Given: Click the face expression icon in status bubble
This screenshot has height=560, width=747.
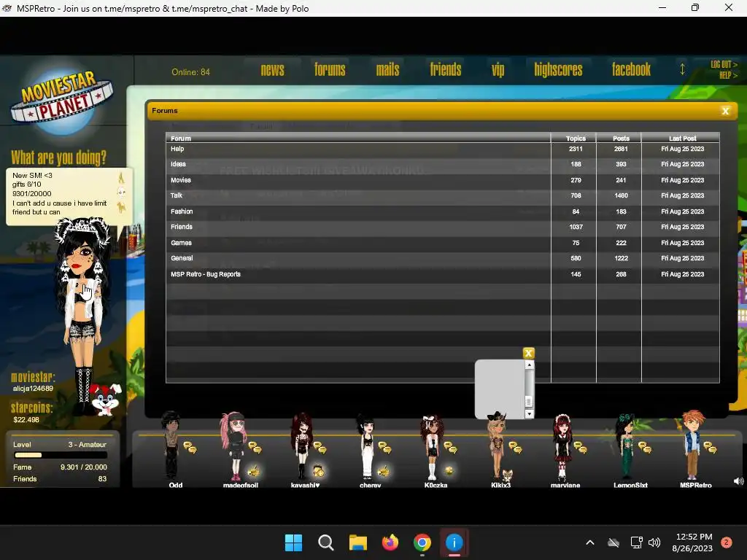Looking at the screenshot, I should click(x=122, y=192).
